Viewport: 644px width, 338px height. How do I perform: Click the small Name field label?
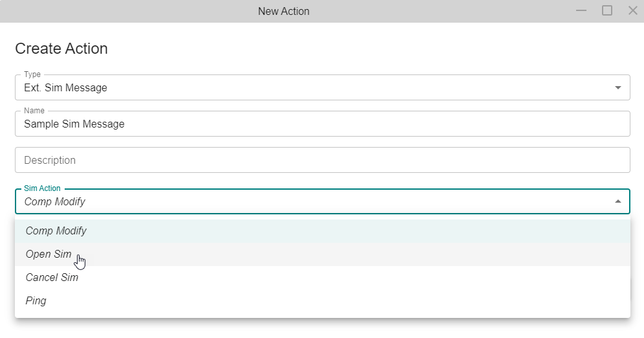point(34,111)
